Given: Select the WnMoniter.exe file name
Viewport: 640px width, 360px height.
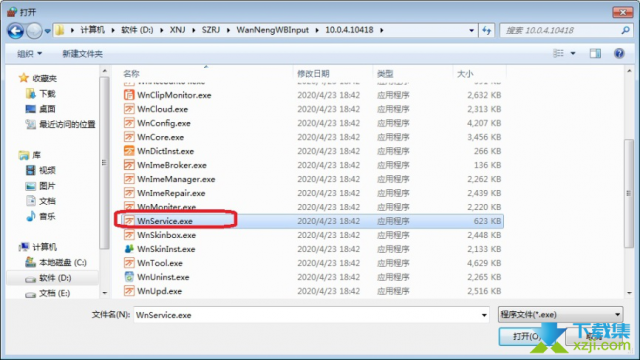Looking at the screenshot, I should (x=167, y=207).
